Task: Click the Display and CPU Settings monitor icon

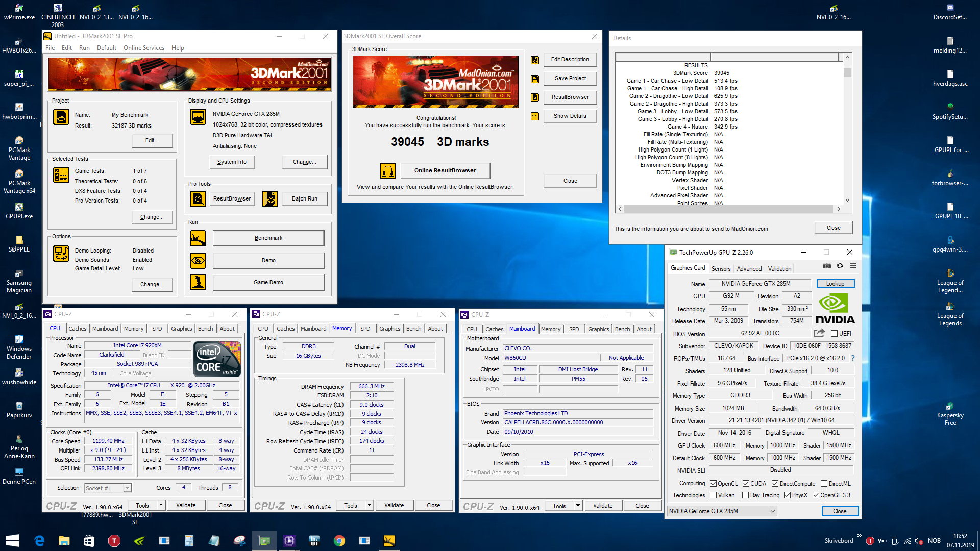Action: (x=198, y=117)
